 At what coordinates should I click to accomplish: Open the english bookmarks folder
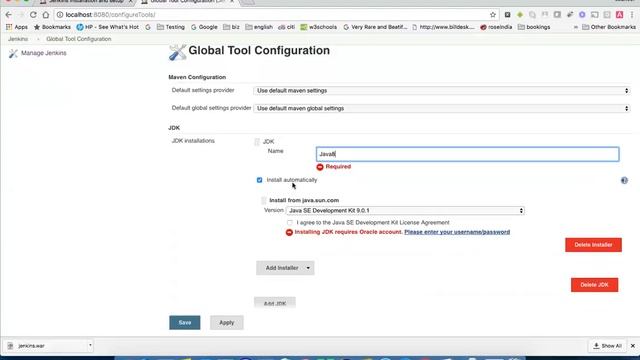[259, 27]
